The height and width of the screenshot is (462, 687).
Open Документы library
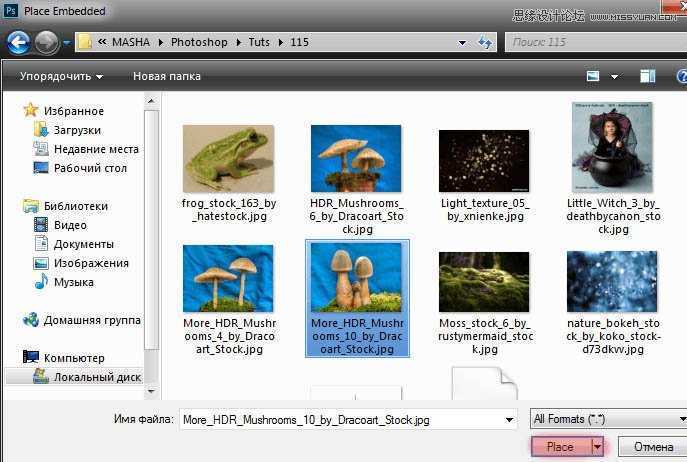tap(84, 244)
